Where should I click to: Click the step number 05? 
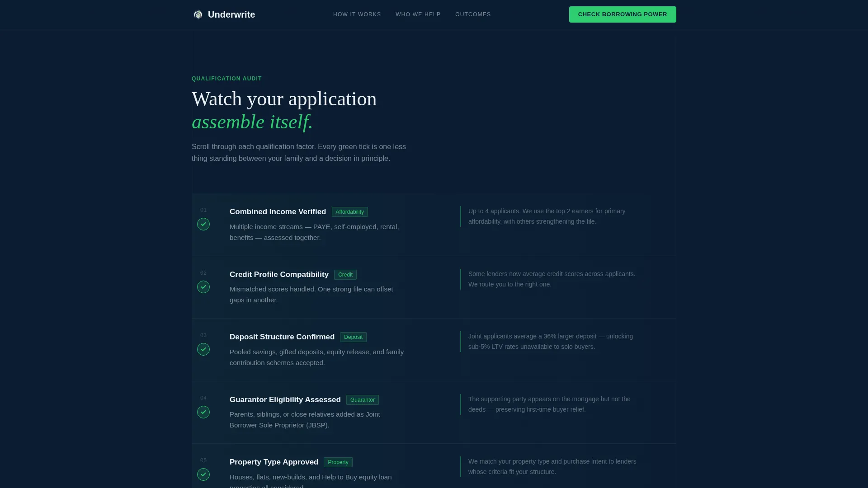pyautogui.click(x=203, y=460)
